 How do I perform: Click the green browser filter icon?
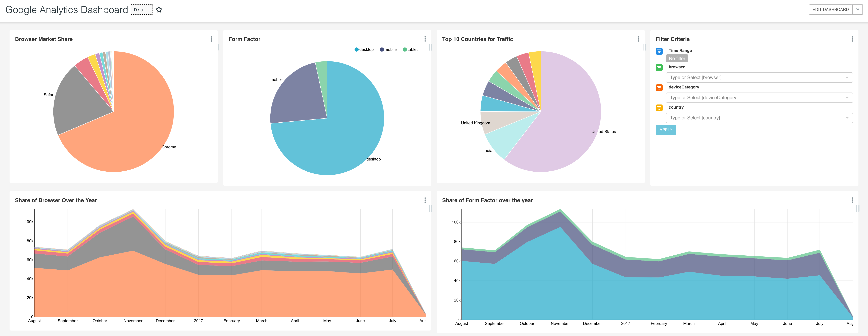659,67
